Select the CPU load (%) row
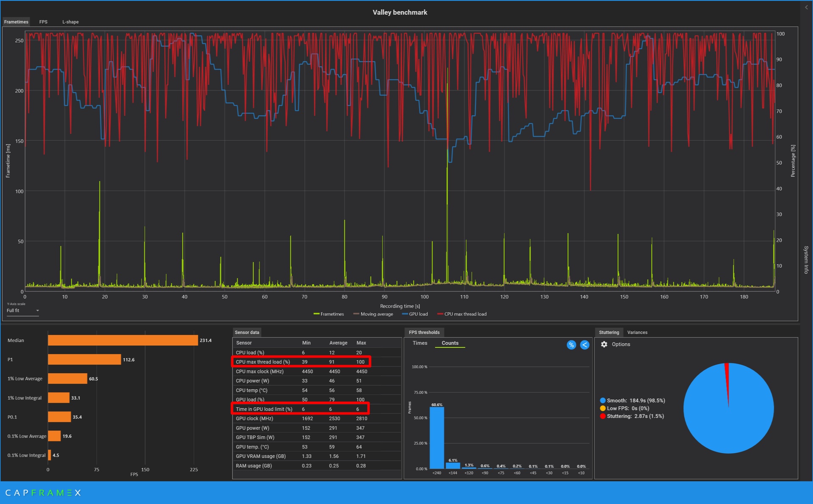 (x=317, y=352)
